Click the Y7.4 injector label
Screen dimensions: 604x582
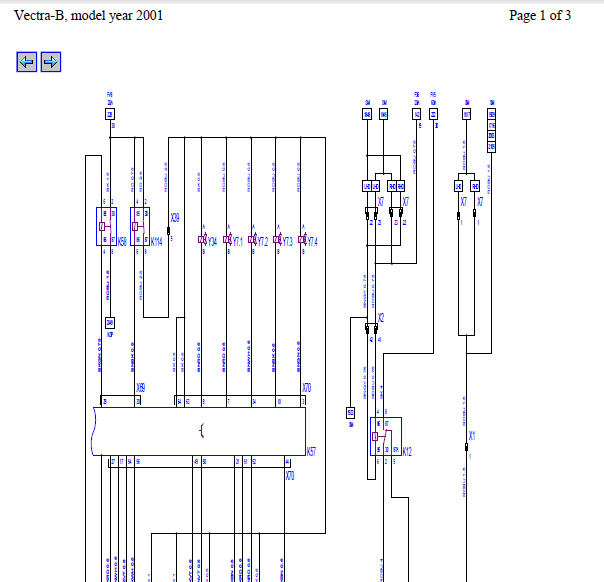[x=312, y=242]
